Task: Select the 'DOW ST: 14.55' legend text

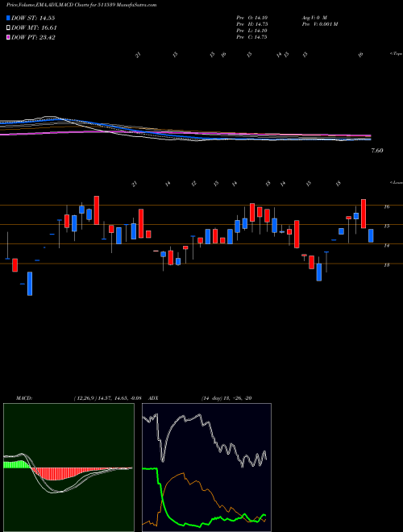Action: click(33, 18)
